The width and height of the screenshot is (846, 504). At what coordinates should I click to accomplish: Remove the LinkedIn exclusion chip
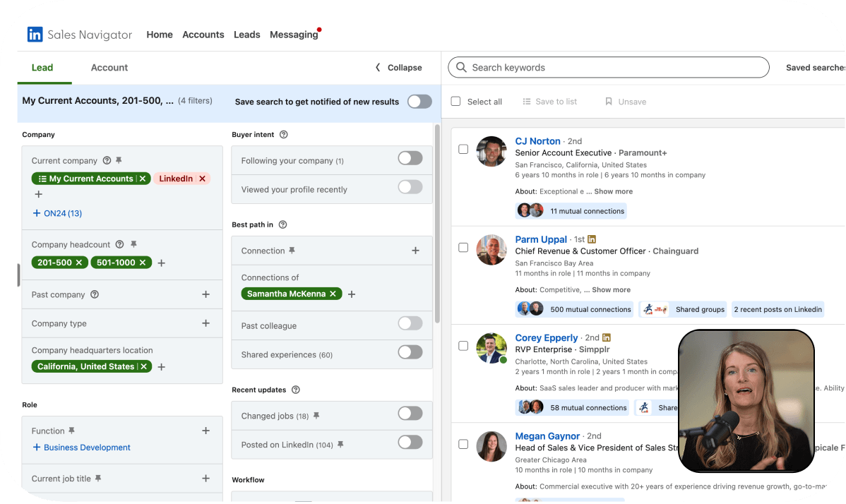tap(203, 179)
